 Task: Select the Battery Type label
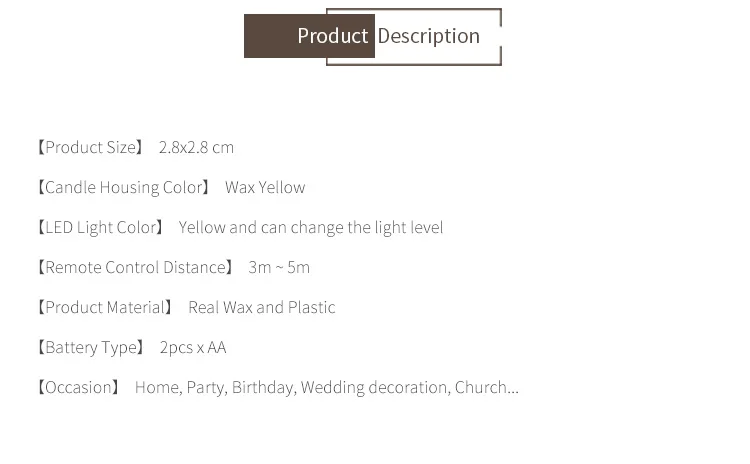click(91, 347)
